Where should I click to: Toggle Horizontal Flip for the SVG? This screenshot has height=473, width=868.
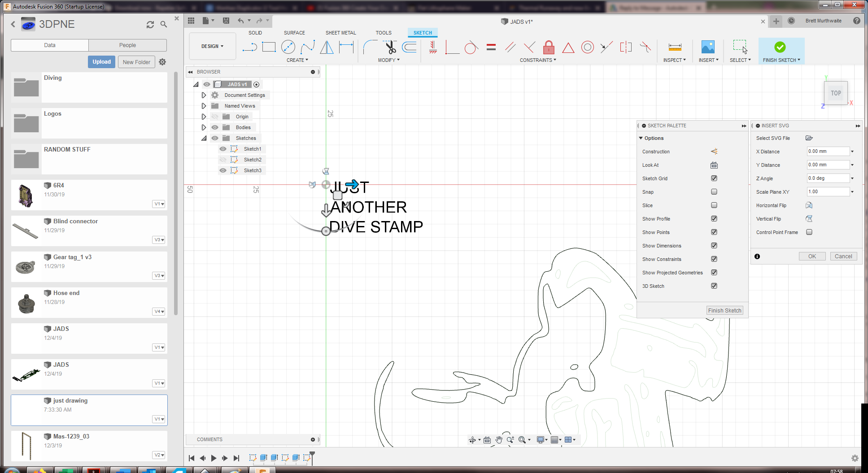click(809, 205)
